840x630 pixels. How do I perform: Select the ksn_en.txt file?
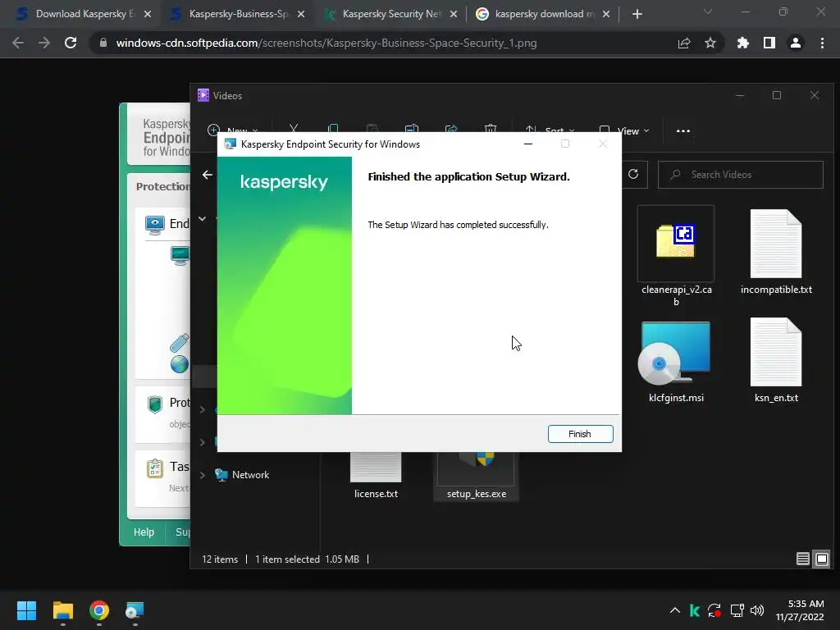pyautogui.click(x=776, y=360)
